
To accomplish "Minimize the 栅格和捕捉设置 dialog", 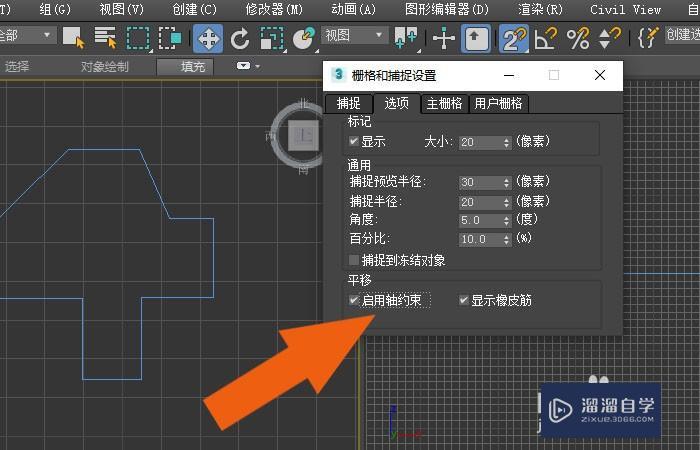I will (x=509, y=75).
